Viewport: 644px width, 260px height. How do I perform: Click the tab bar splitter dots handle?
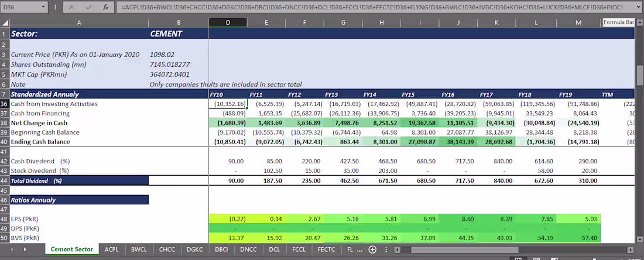coord(386,249)
